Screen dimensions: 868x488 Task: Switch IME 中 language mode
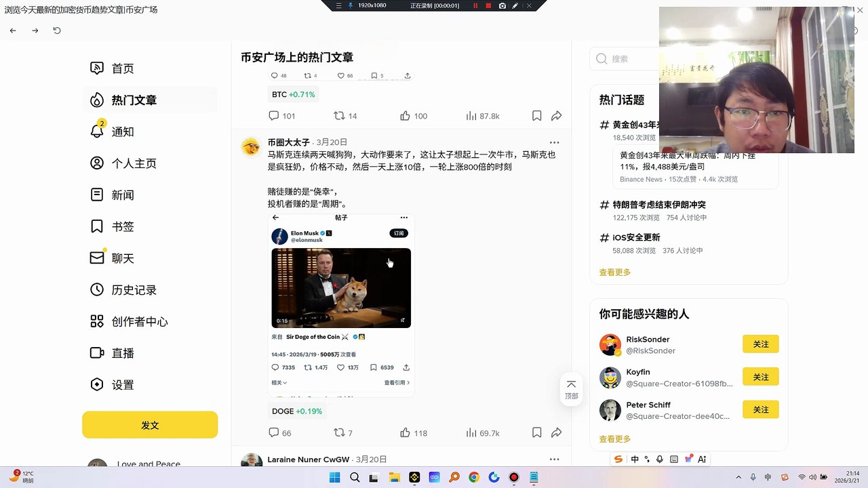(635, 459)
